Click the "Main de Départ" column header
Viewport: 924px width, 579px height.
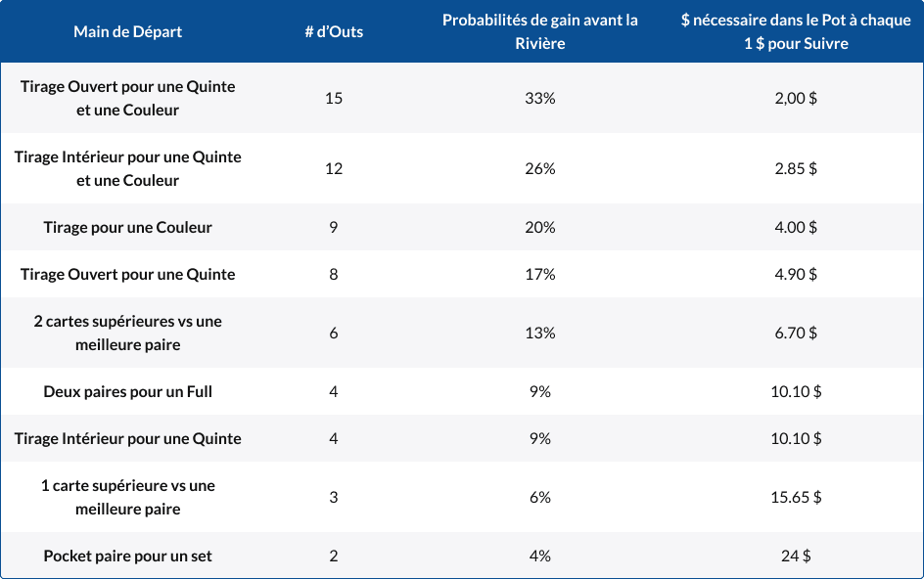(127, 32)
